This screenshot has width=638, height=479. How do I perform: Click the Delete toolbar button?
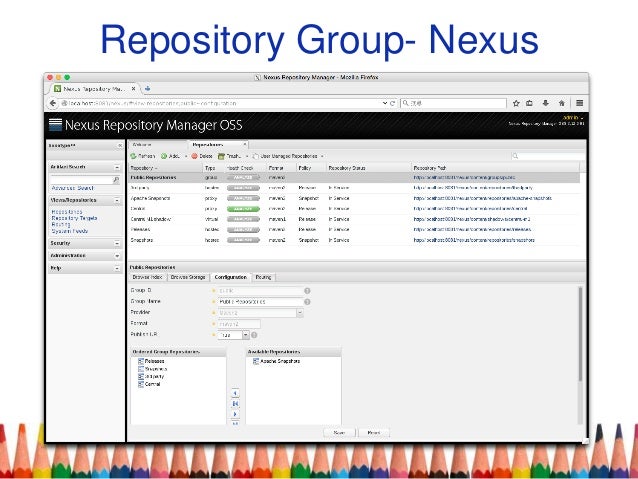pos(202,156)
